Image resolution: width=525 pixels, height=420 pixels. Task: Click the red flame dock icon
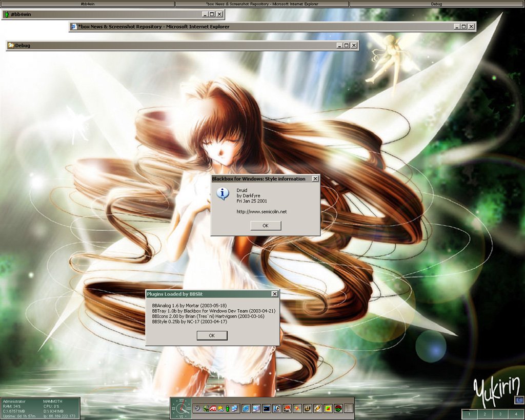287,408
